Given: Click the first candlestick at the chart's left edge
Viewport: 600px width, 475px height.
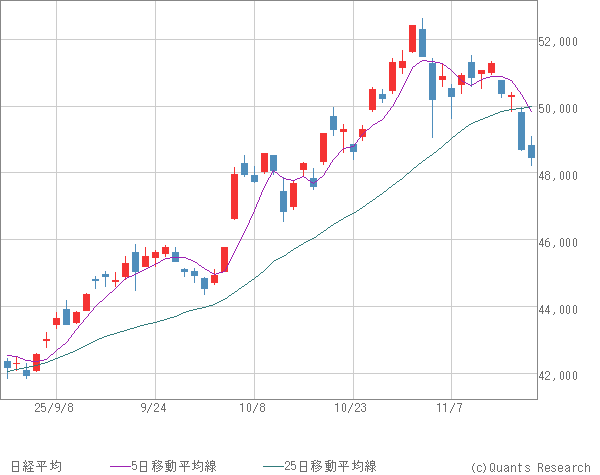Looking at the screenshot, I should (8, 365).
